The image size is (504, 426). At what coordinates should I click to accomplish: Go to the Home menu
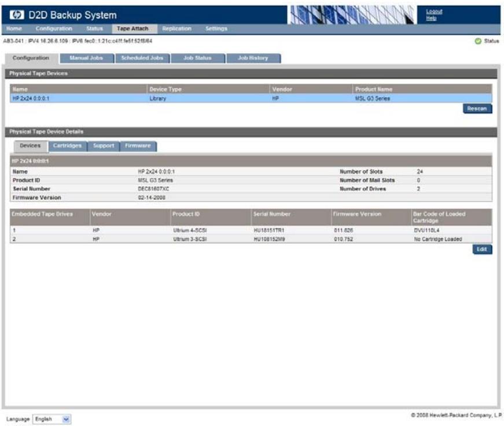pyautogui.click(x=14, y=28)
